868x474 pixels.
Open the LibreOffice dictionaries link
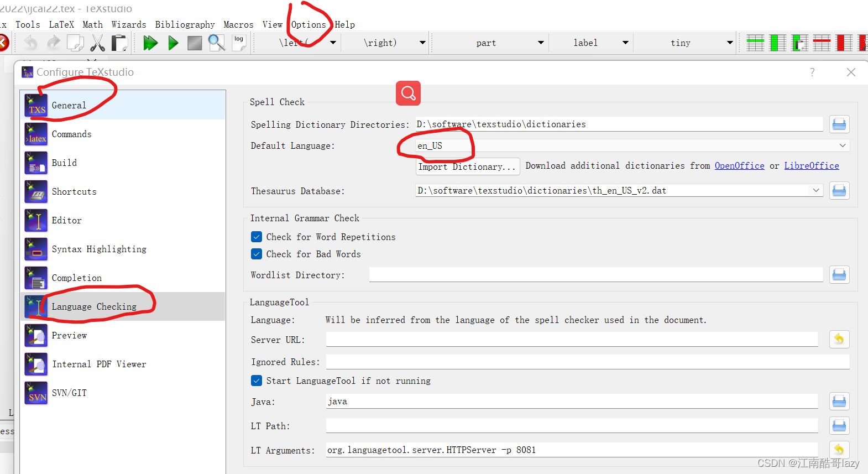click(812, 165)
